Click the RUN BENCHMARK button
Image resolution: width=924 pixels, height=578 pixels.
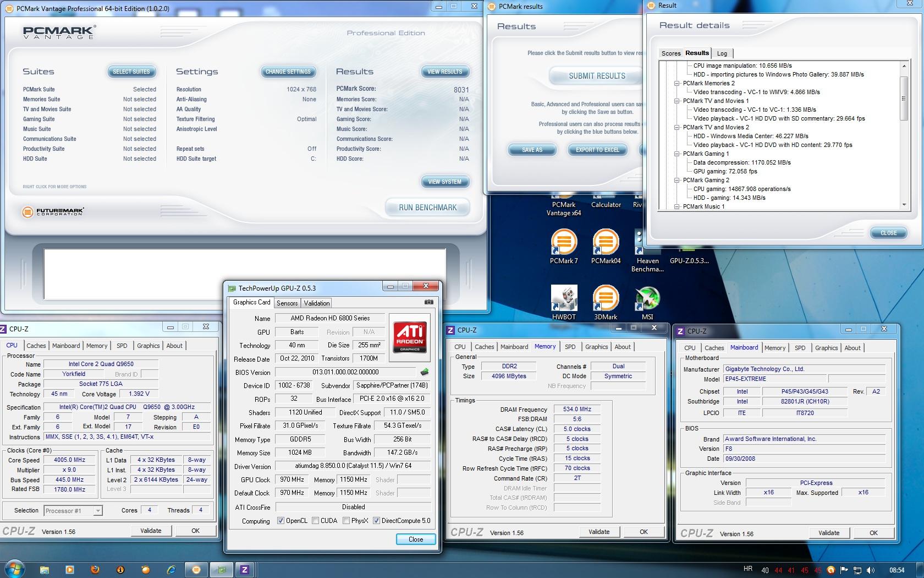point(428,208)
